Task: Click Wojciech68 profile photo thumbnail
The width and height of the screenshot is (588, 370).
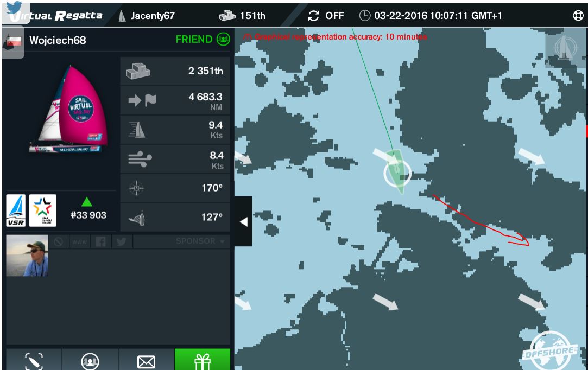Action: click(x=27, y=256)
